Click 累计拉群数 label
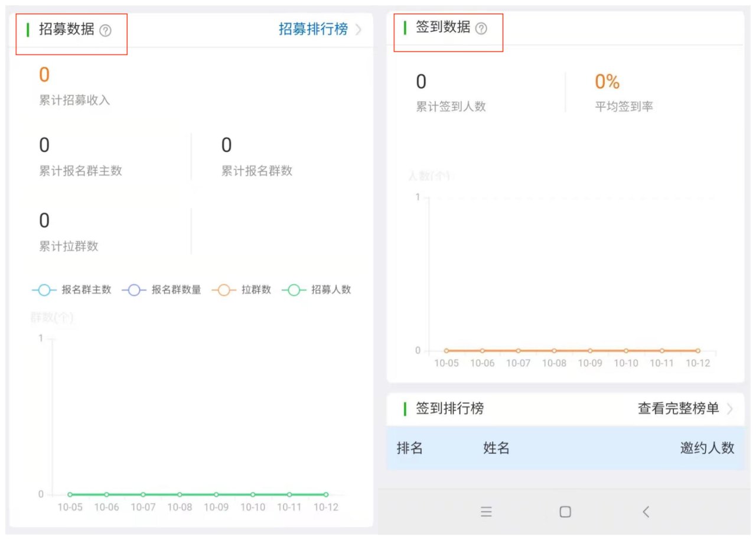This screenshot has width=756, height=540. [69, 246]
